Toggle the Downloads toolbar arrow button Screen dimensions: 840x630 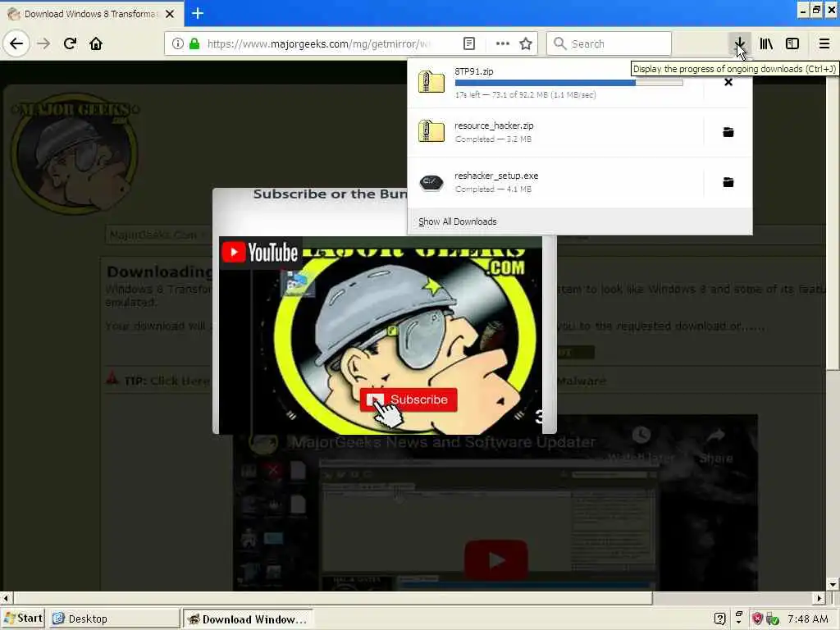pos(739,43)
